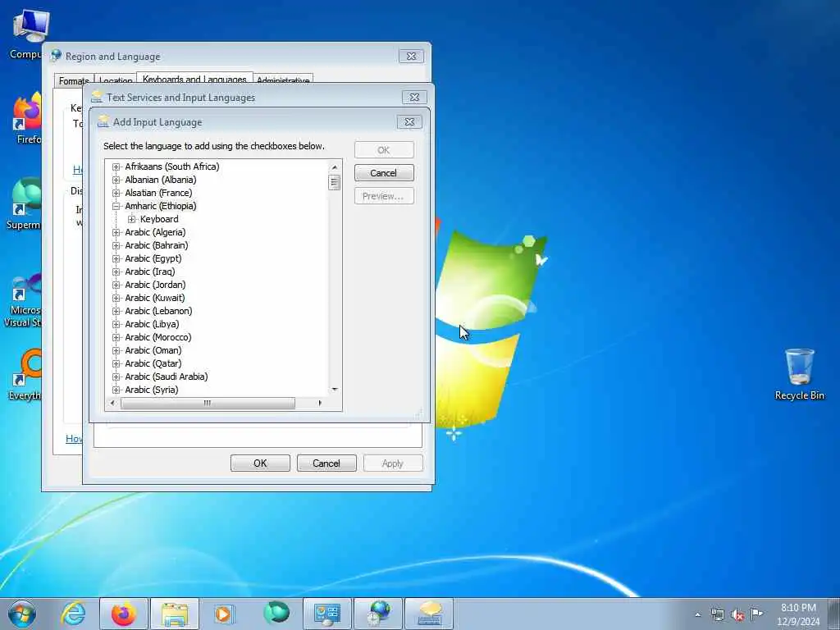Click vertical scrollbar thumb in language list

[335, 183]
